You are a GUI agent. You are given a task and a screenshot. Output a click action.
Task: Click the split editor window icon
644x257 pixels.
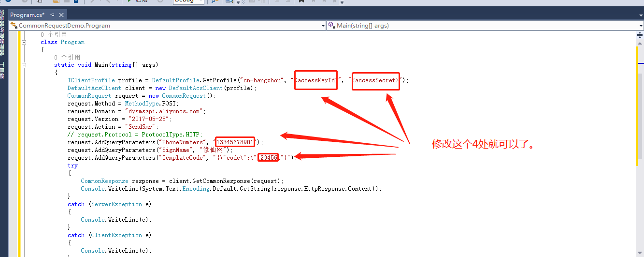(640, 35)
